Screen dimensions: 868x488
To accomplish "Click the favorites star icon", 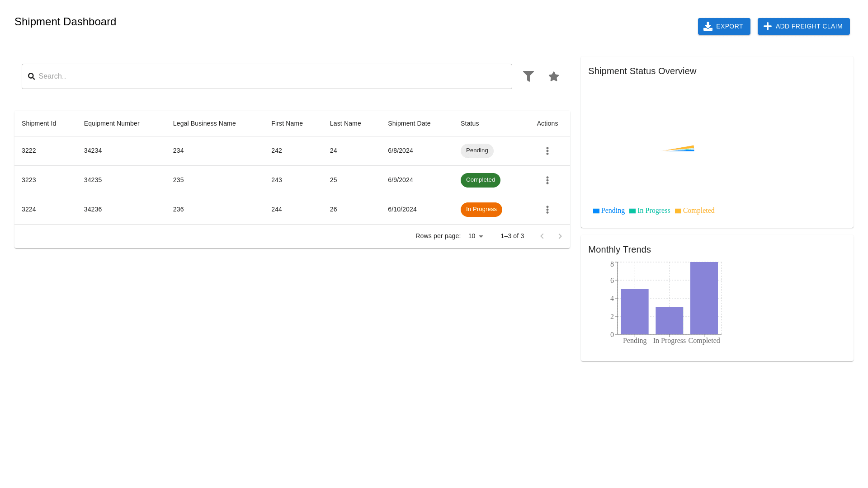I will 553,76.
